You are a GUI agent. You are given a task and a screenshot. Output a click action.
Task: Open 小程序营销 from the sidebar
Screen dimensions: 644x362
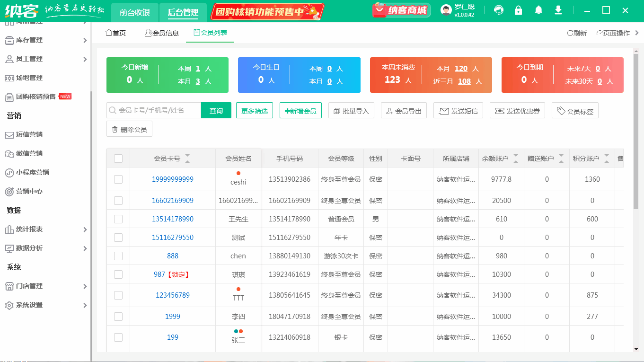click(x=33, y=172)
